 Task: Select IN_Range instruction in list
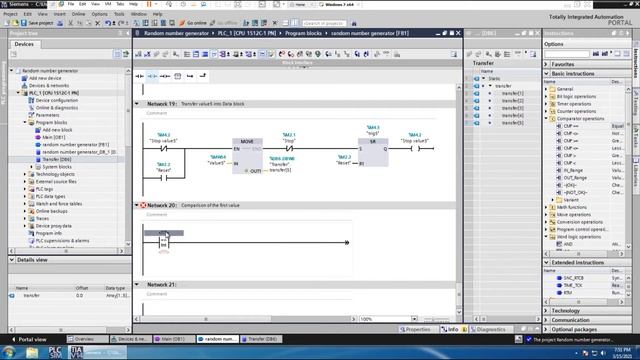[573, 170]
